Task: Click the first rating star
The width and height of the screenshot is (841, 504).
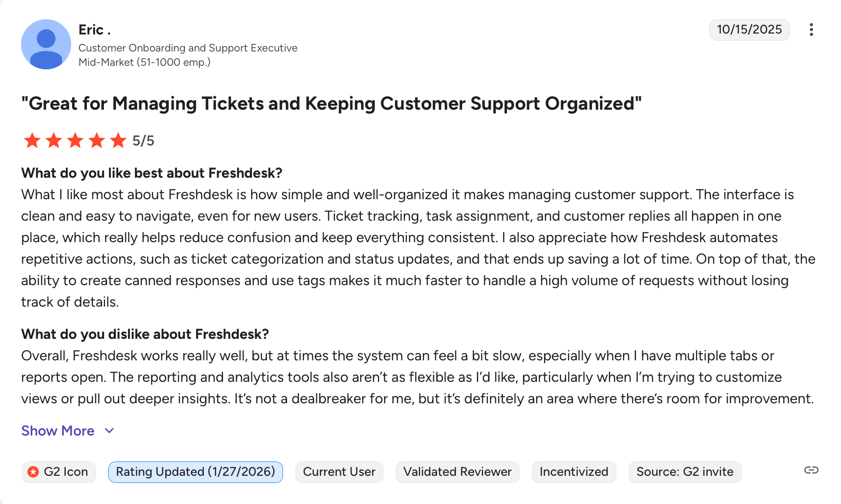Action: coord(32,141)
